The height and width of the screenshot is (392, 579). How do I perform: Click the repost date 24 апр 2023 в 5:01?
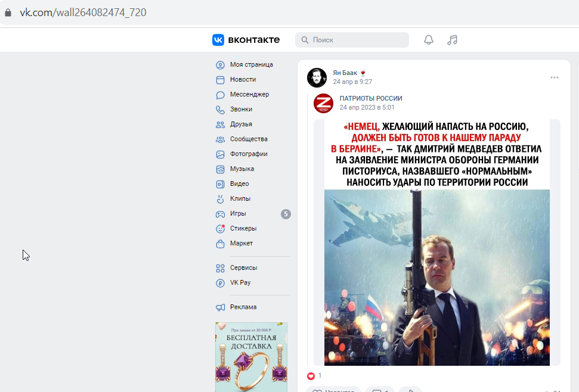click(367, 107)
